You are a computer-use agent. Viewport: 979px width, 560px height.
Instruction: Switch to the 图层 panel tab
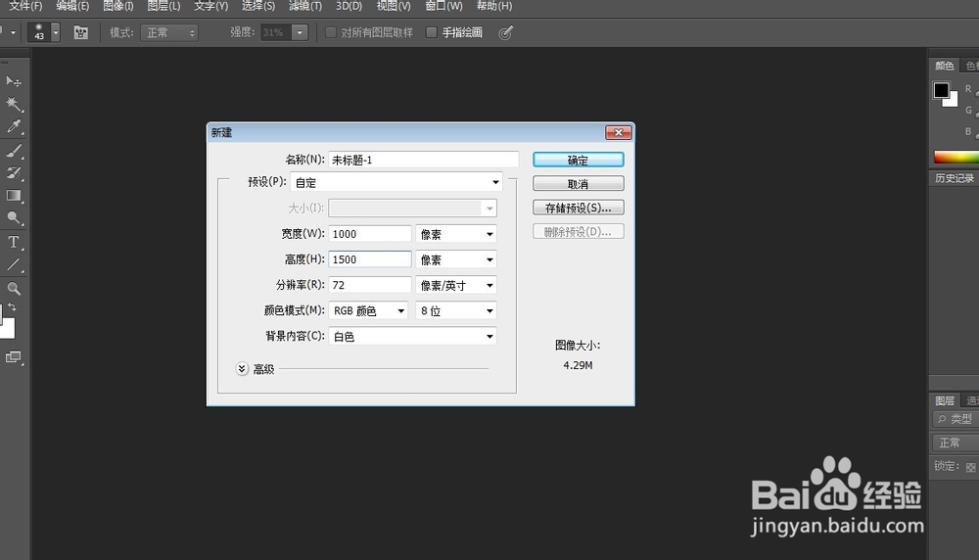click(944, 400)
